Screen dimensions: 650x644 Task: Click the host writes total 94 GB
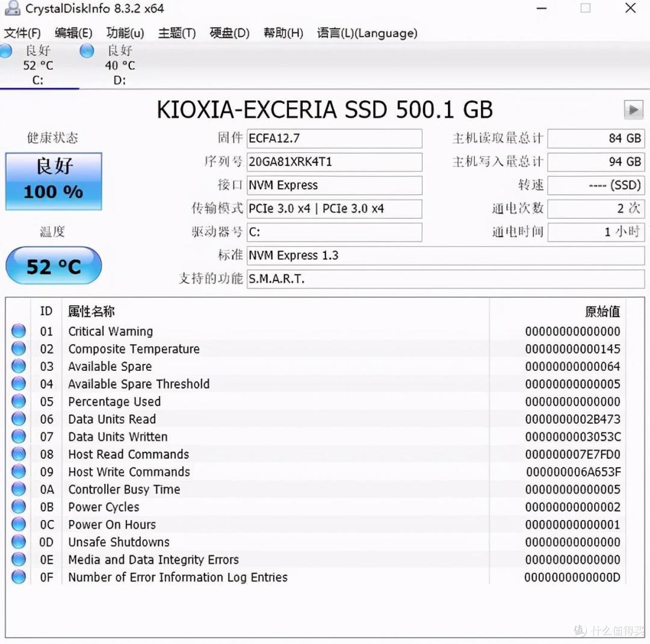click(596, 162)
